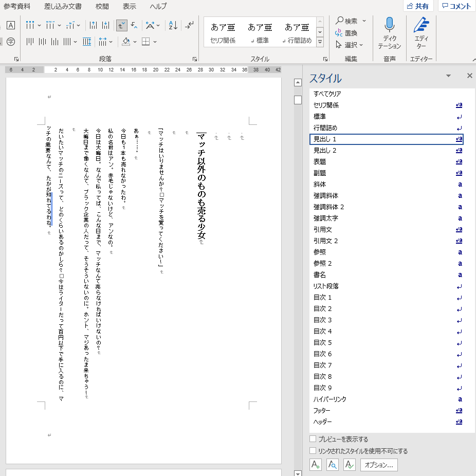Screen dimensions: 476x476
Task: Click the Style Inspector icon button
Action: tap(333, 465)
